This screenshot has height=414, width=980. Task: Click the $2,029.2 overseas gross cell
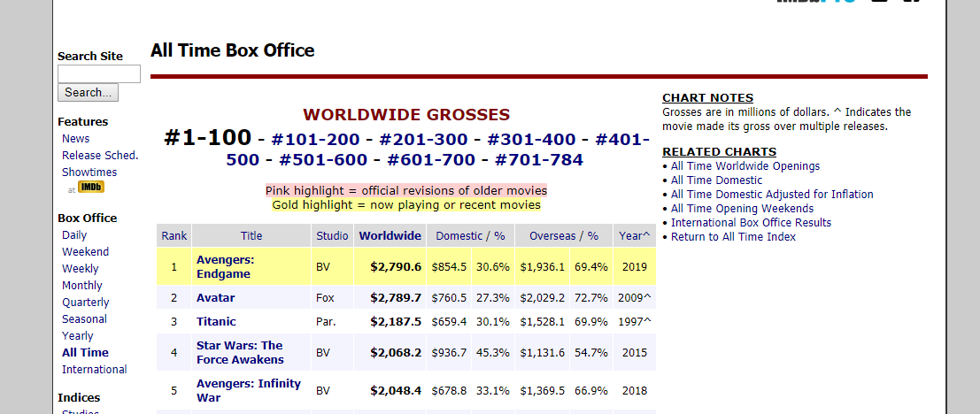pos(543,298)
